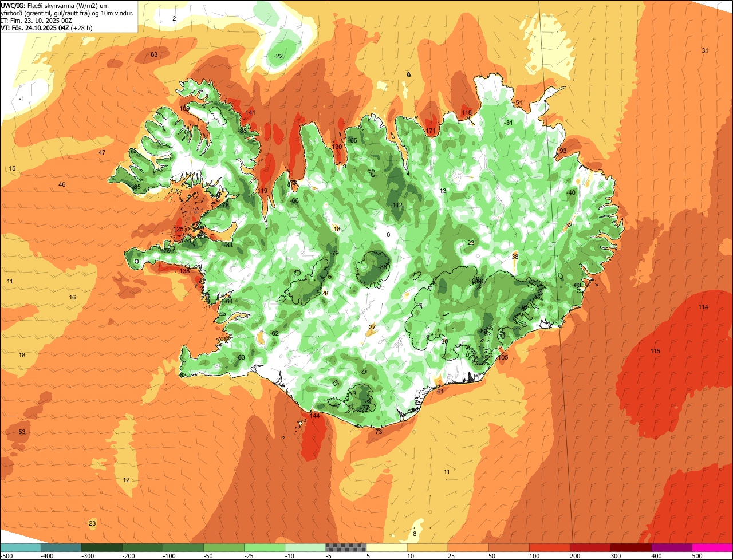The width and height of the screenshot is (733, 560).
Task: Click the value '51' in the northeast
Action: click(x=519, y=102)
